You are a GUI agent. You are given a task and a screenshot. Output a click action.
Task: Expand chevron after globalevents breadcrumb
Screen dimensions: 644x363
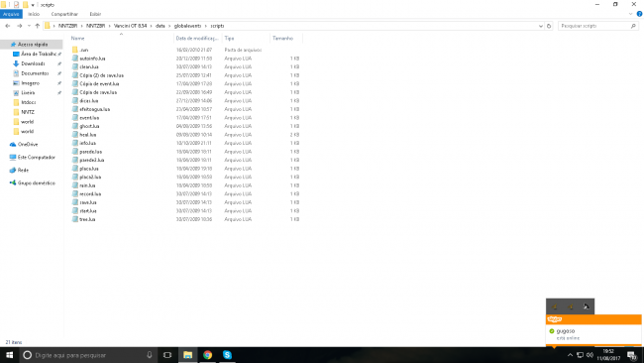click(x=206, y=26)
